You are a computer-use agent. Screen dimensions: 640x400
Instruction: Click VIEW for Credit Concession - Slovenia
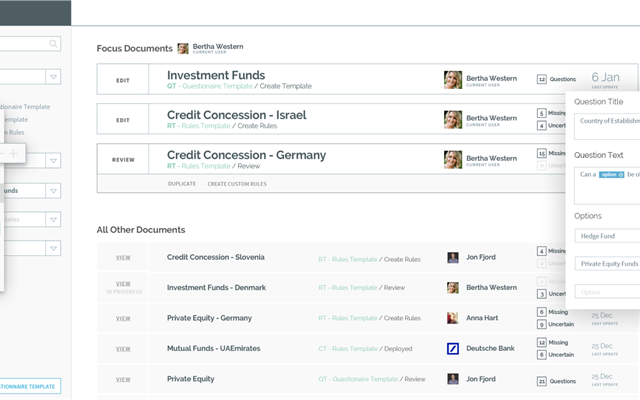coord(123,258)
